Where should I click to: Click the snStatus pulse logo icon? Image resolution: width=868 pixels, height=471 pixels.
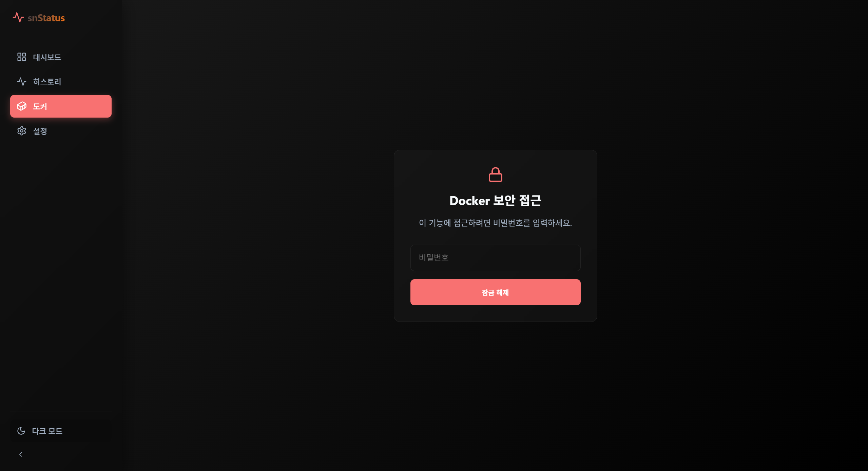coord(18,17)
